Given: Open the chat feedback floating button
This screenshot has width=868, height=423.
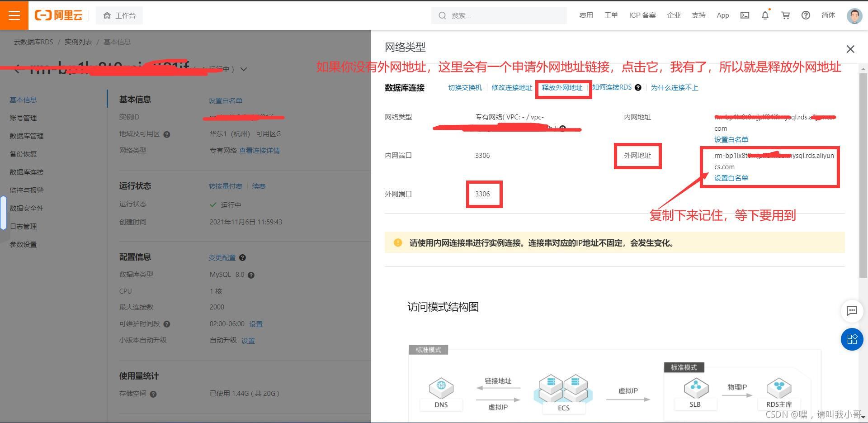Looking at the screenshot, I should pos(852,310).
